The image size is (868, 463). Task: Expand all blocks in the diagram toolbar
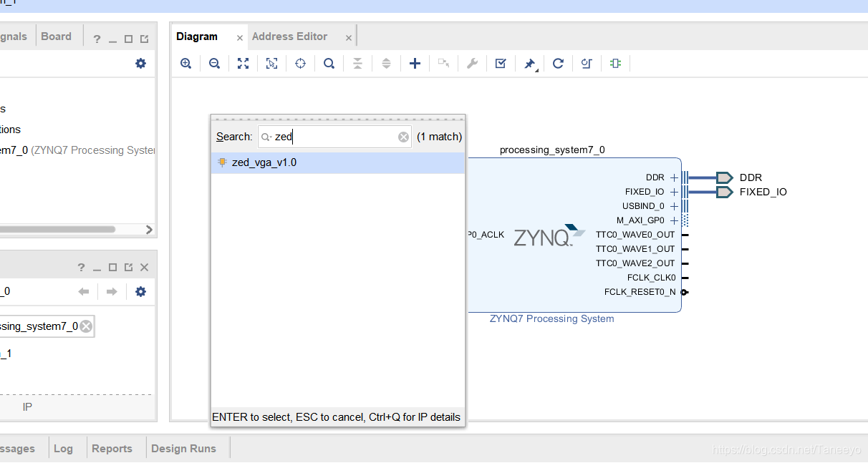[x=386, y=64]
